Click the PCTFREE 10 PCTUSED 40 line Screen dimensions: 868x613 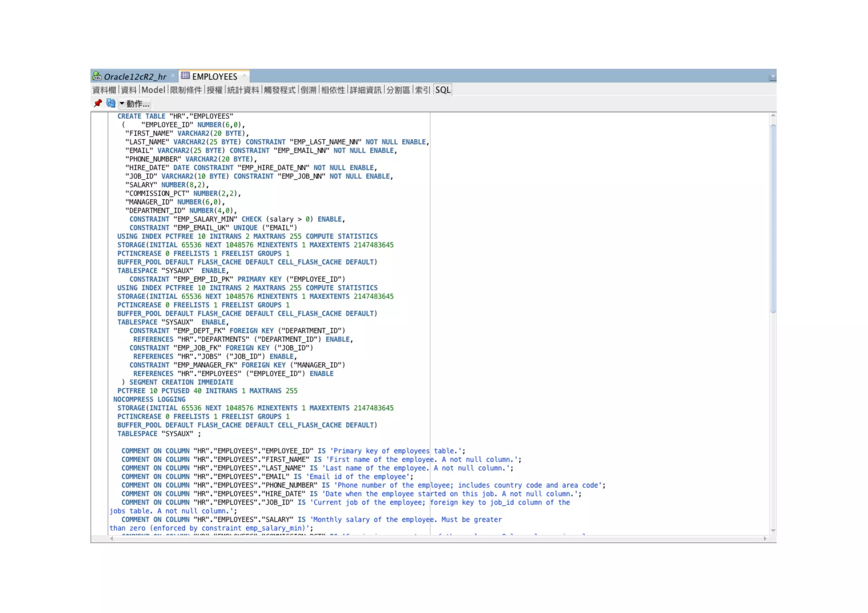(207, 391)
